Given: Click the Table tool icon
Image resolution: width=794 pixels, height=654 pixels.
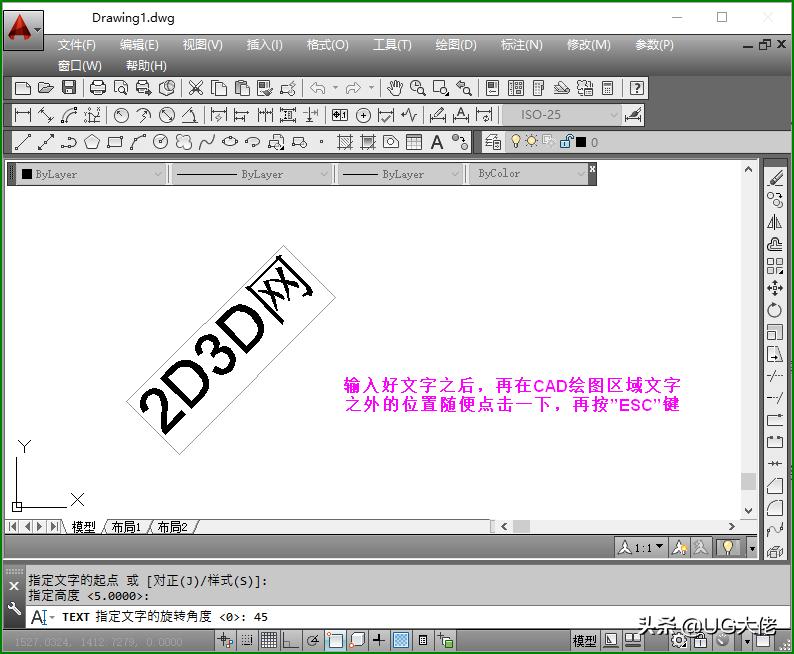Looking at the screenshot, I should pos(414,142).
